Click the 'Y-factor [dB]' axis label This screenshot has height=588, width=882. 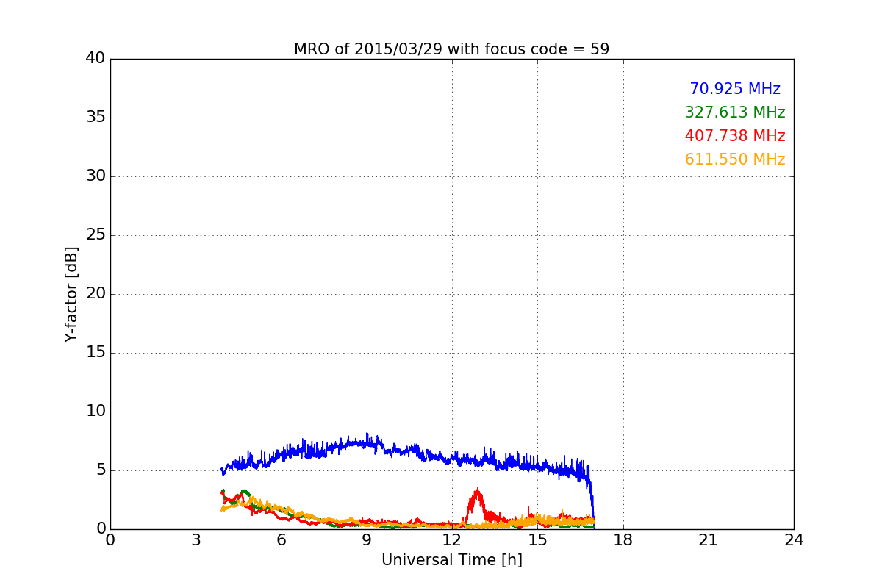click(x=71, y=294)
